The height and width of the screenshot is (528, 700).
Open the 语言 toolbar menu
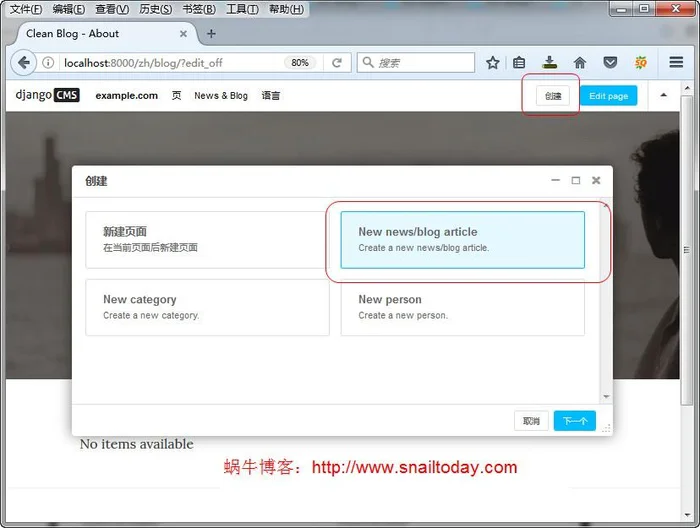click(x=271, y=96)
